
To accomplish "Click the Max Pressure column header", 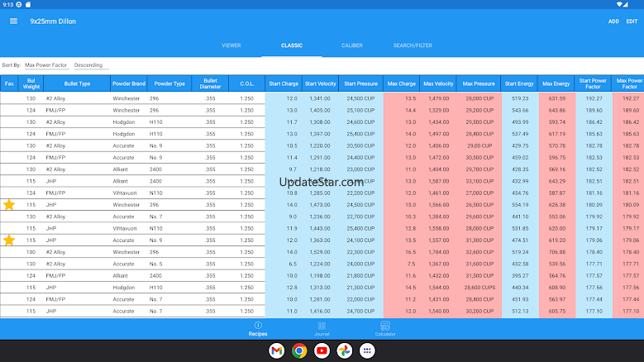I will tap(479, 83).
